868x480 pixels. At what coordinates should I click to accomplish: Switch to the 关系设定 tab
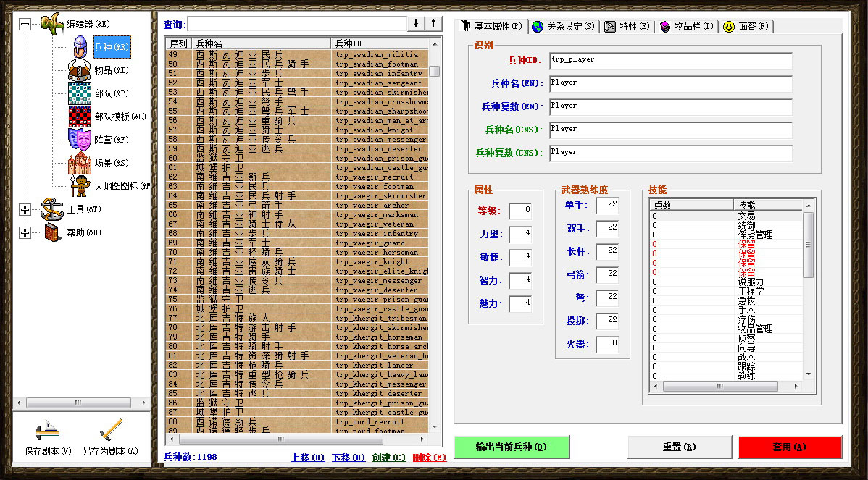coord(563,27)
